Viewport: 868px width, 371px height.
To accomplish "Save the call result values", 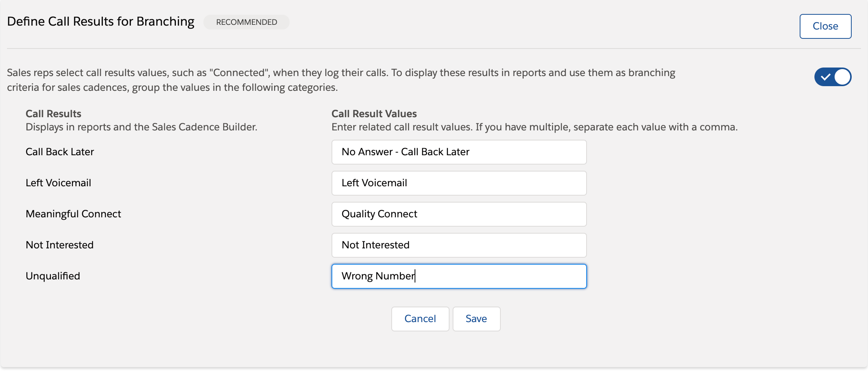I will coord(476,319).
